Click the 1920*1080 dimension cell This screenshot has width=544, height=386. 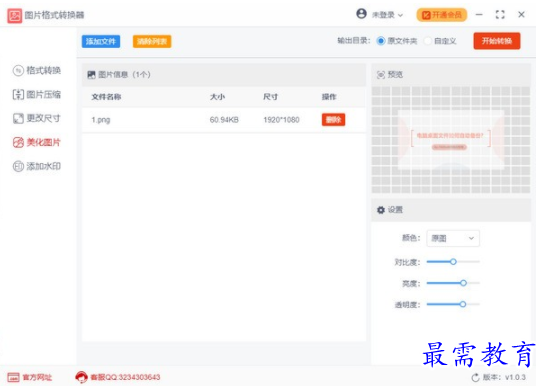[281, 120]
